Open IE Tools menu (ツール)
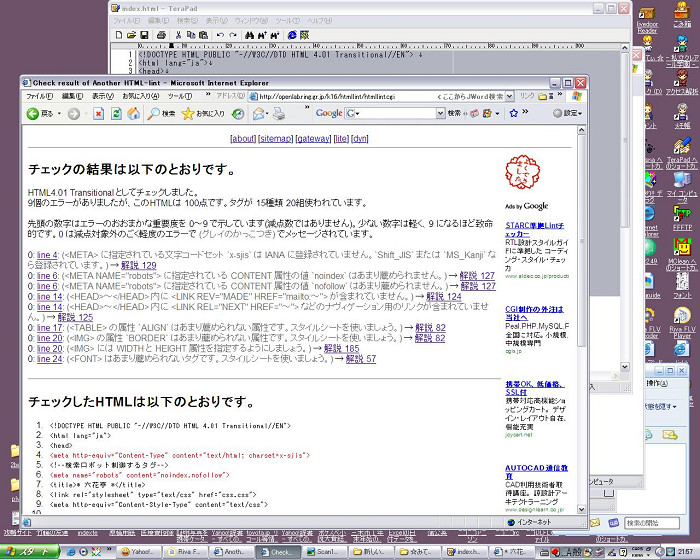Screen dimensions: 700x560 [179, 96]
